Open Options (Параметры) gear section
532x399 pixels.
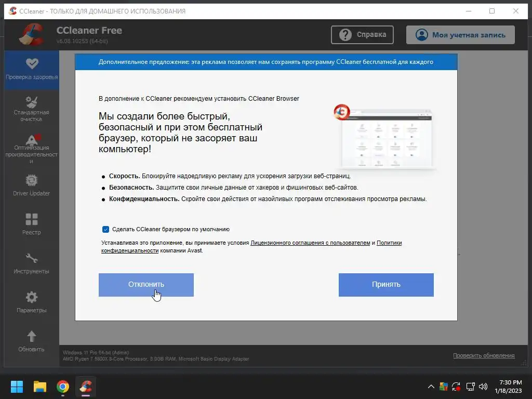click(32, 302)
